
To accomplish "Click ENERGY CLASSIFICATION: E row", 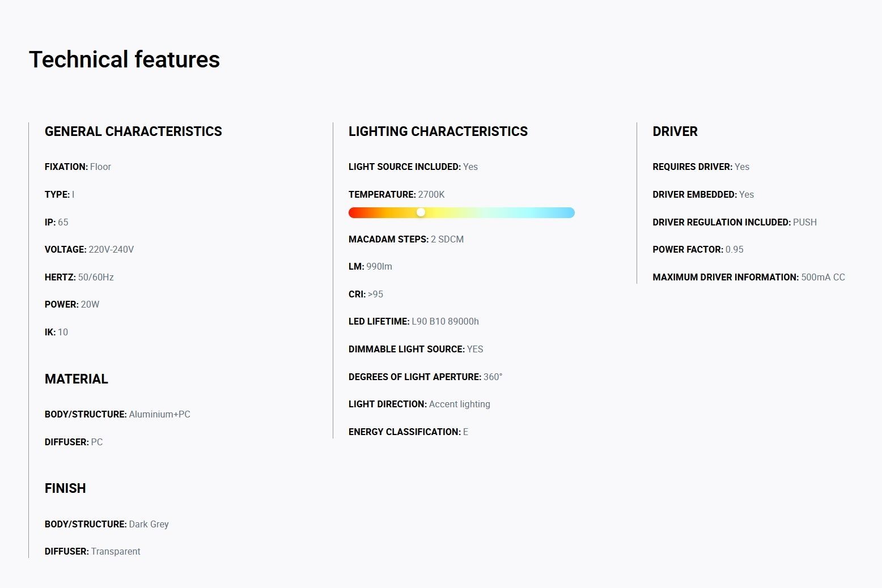I will tap(409, 432).
